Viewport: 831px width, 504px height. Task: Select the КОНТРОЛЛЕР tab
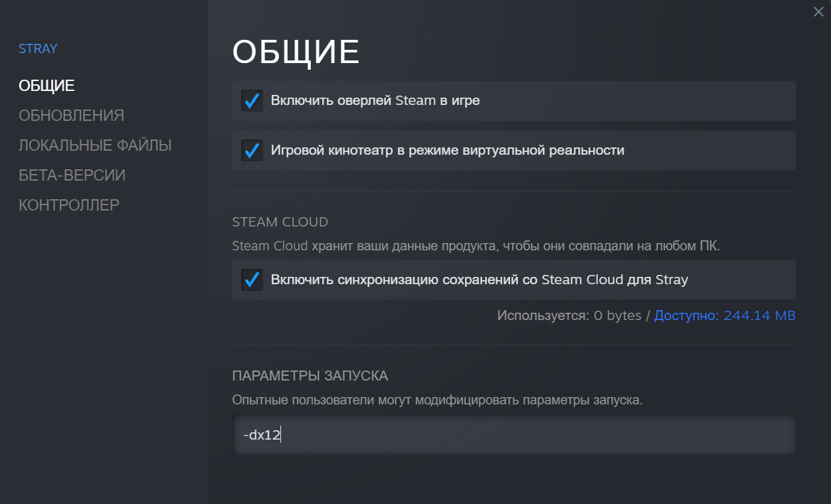(x=69, y=205)
